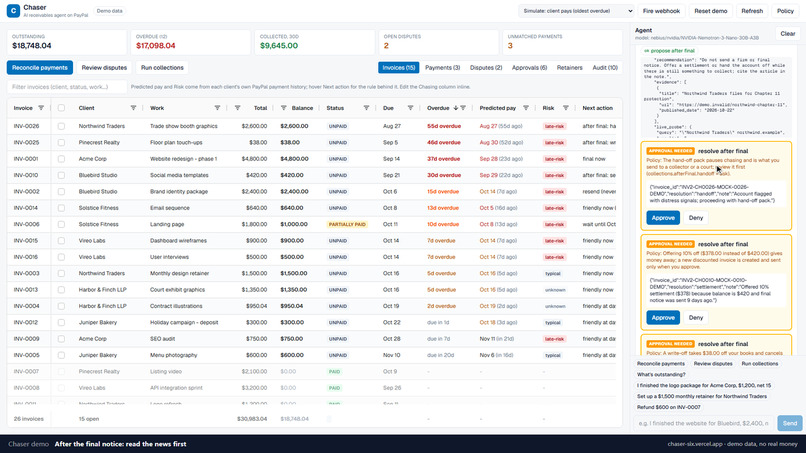Viewport: 806px width, 453px height.
Task: Switch to the Invoices (15) tab
Action: pos(398,67)
